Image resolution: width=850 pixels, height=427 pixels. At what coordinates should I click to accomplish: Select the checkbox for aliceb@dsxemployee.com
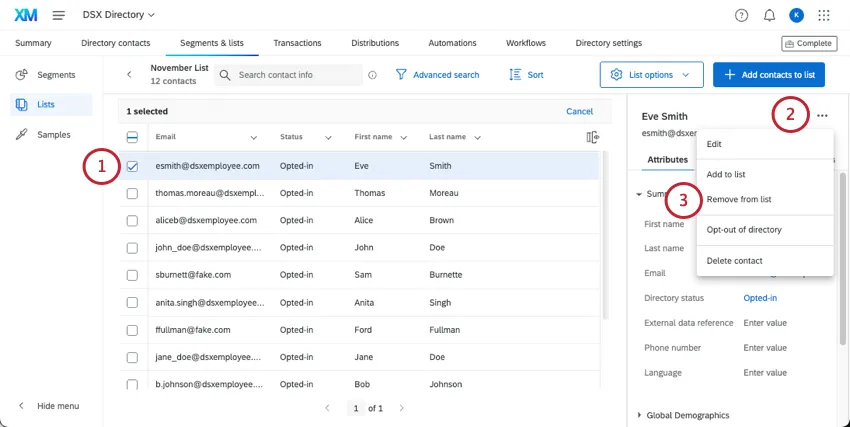tap(132, 220)
